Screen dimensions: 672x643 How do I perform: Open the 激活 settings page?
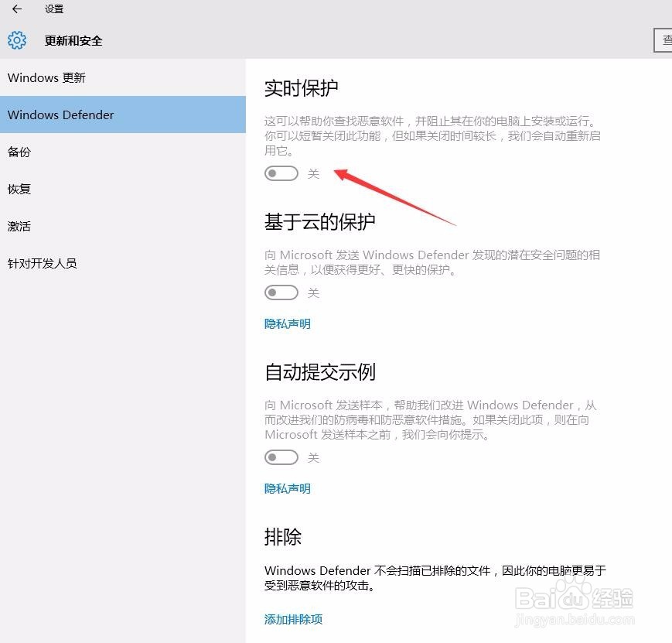[x=123, y=226]
